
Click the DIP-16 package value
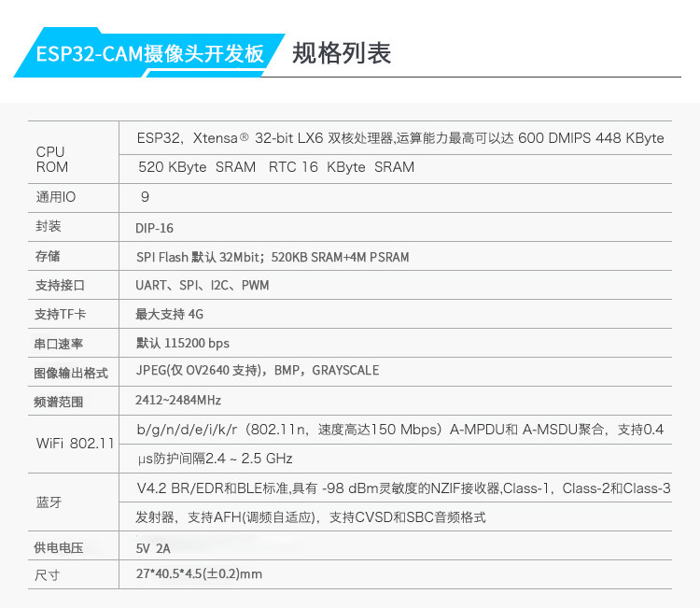coord(154,228)
